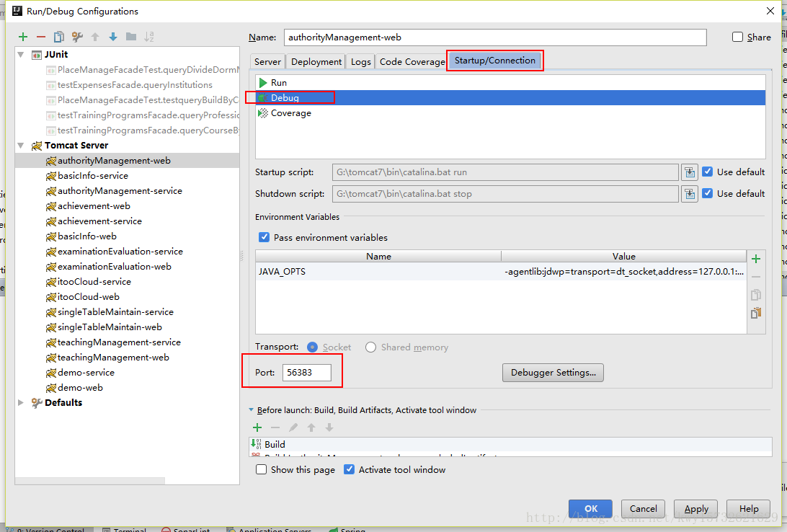787x532 pixels.
Task: Select the Build task in Before launch
Action: 510,444
